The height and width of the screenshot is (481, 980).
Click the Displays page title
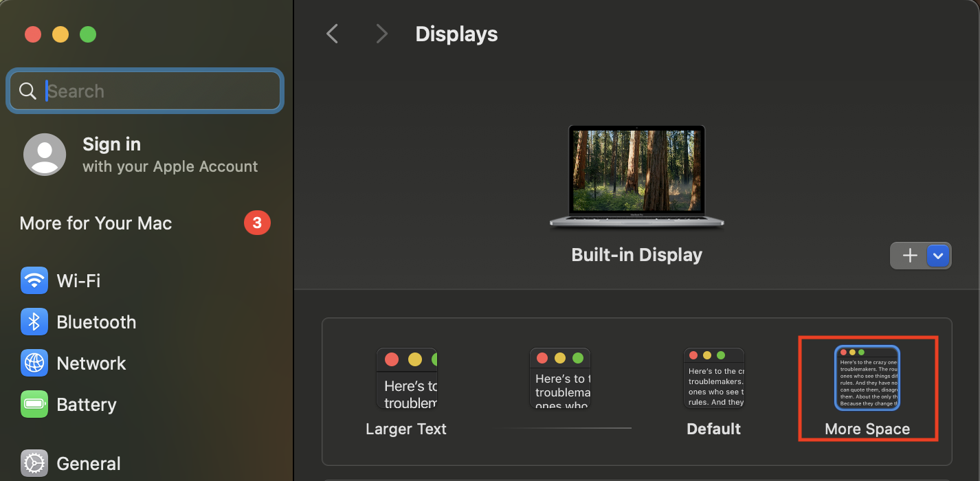point(456,34)
